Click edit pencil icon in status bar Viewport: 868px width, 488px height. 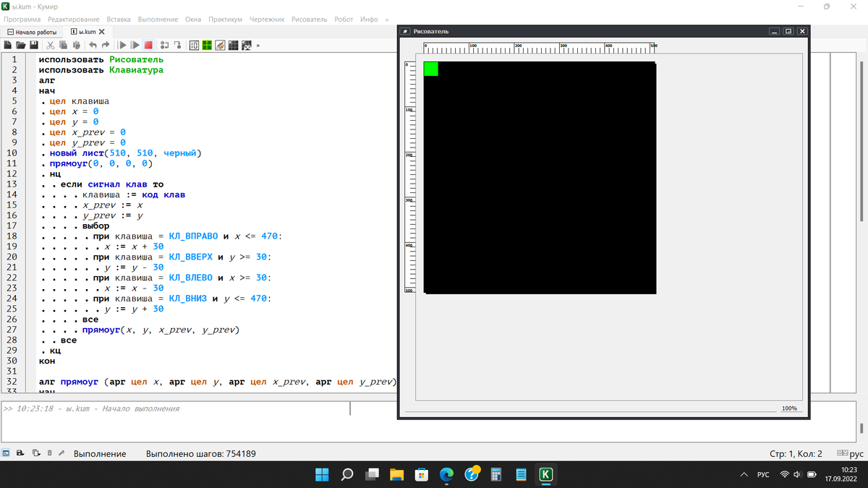click(62, 453)
